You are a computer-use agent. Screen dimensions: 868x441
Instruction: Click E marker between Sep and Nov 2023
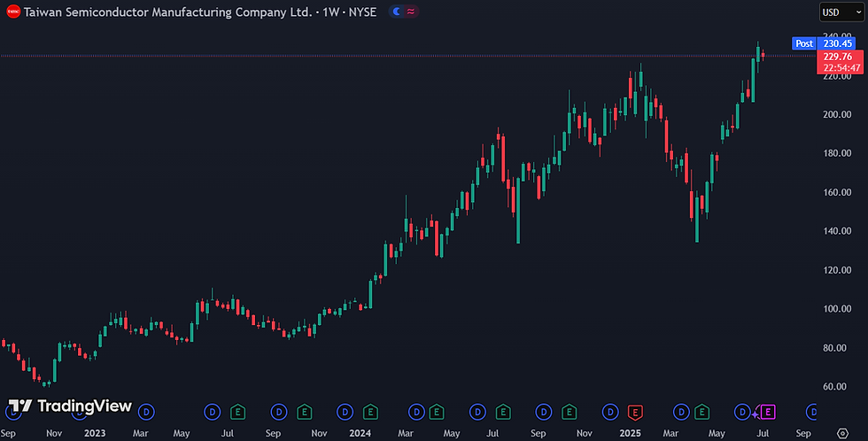click(304, 412)
